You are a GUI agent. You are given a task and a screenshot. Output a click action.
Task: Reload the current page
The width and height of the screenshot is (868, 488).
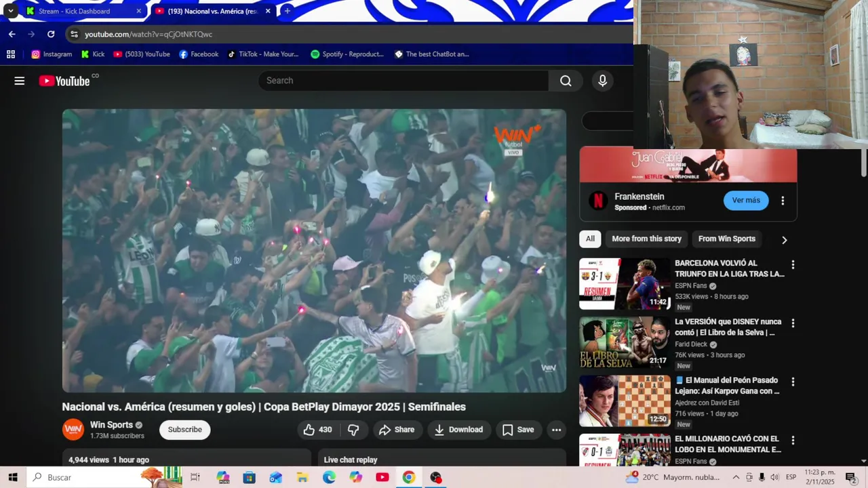51,34
